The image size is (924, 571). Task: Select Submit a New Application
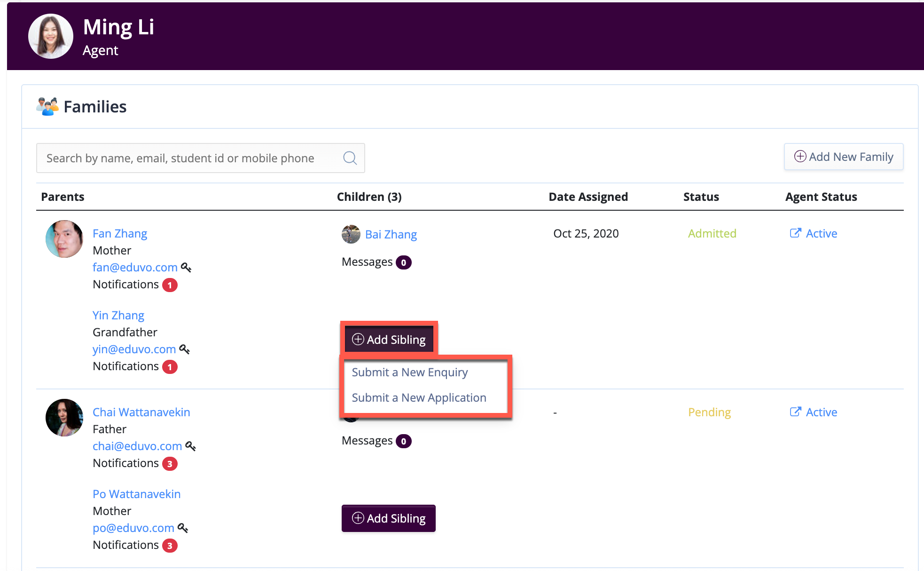419,398
